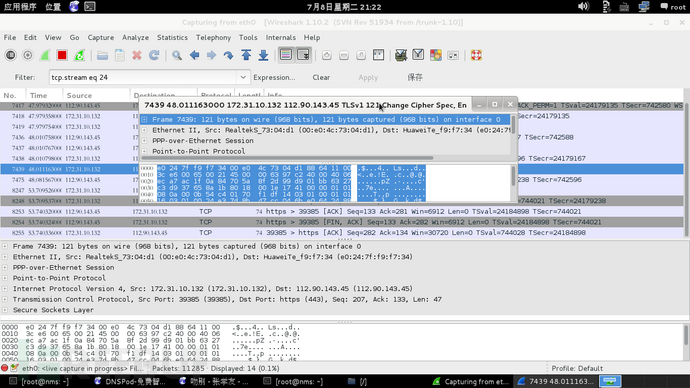Open display filters funnel icon

coord(418,55)
